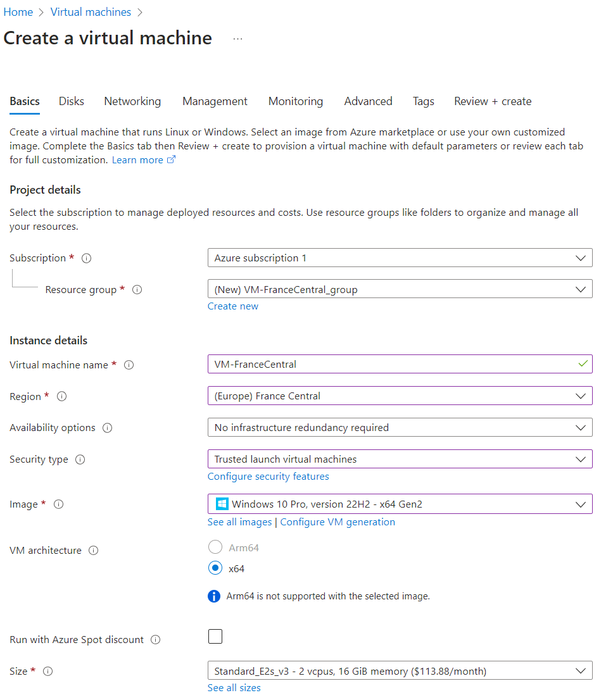Open the more options ellipsis by title
The width and height of the screenshot is (613, 700).
pyautogui.click(x=237, y=39)
